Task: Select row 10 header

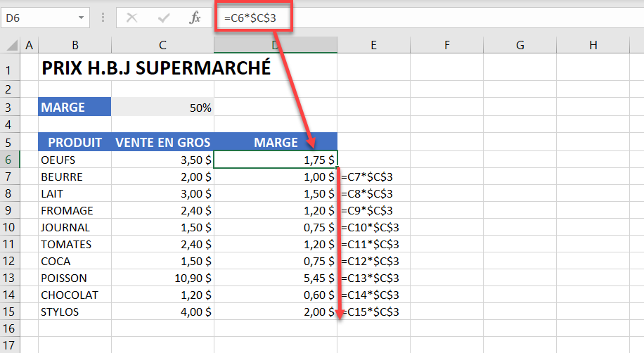Action: pos(9,227)
